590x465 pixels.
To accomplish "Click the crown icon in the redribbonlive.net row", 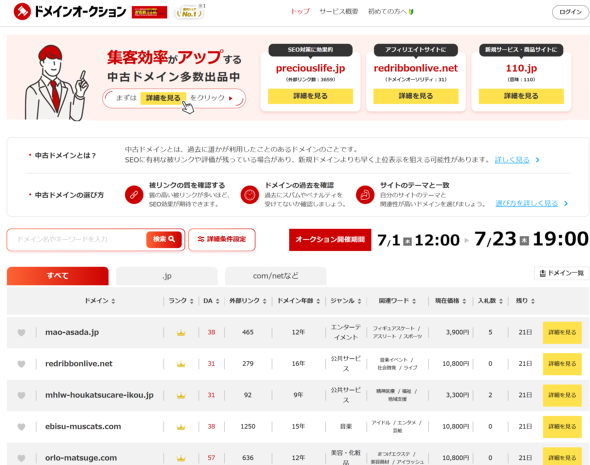I will point(181,364).
